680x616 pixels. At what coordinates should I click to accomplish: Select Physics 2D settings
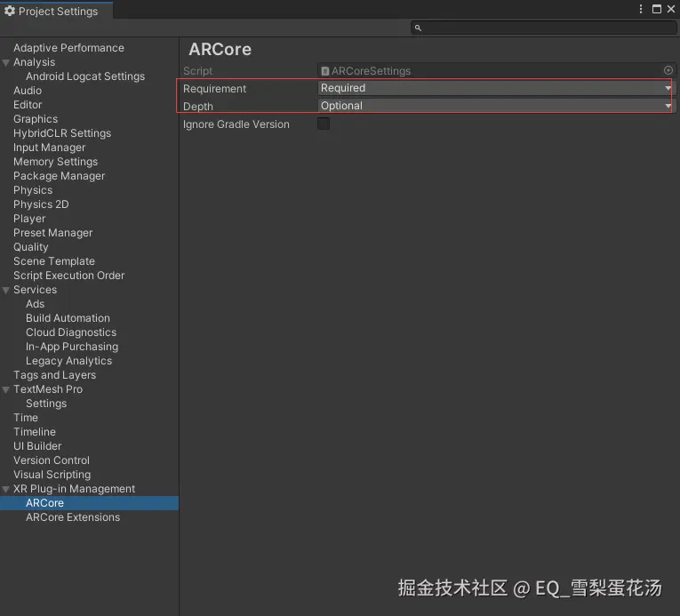[x=41, y=204]
